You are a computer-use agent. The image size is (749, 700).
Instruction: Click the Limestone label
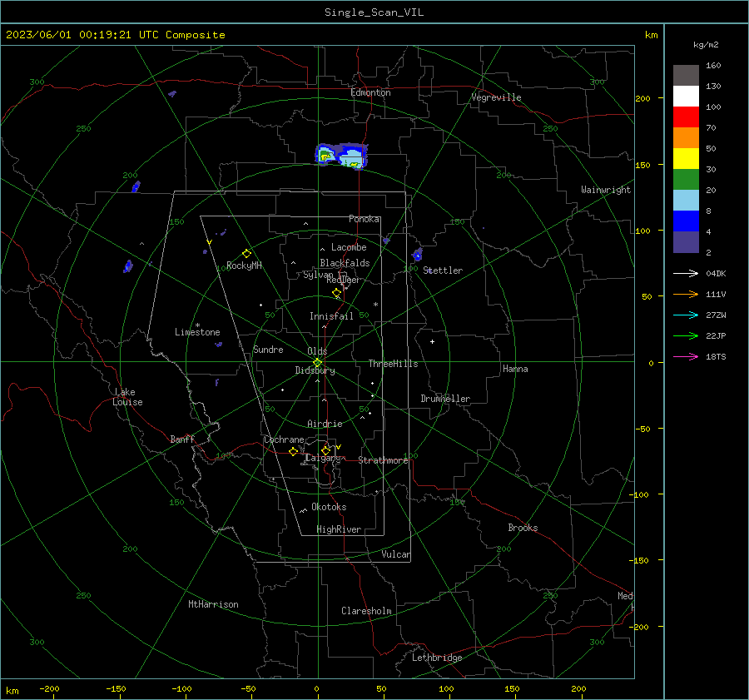[x=197, y=332]
